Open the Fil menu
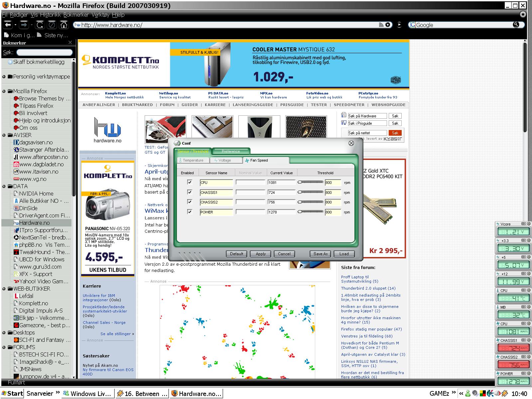This screenshot has width=532, height=399. pos(4,15)
